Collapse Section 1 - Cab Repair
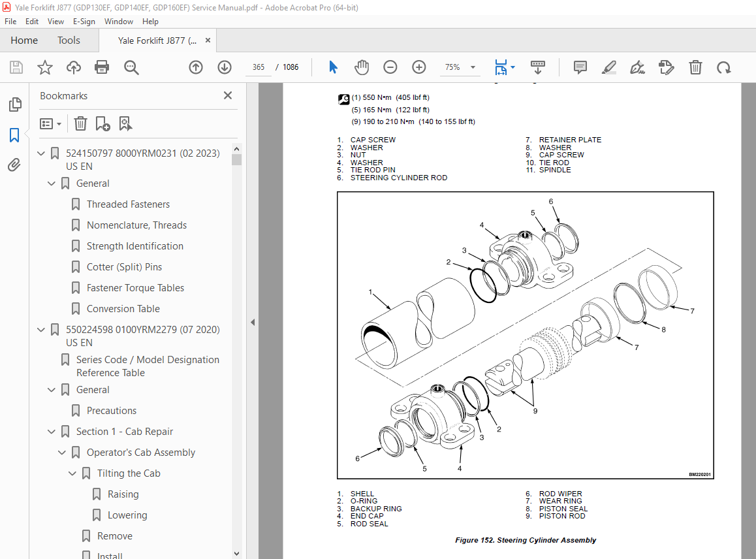This screenshot has height=559, width=756. tap(52, 432)
